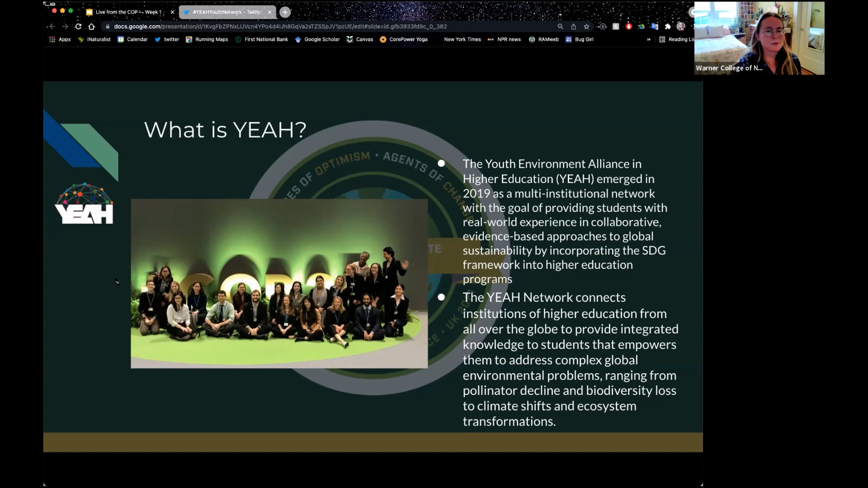Open the RAMweb bookmark
The image size is (868, 488).
[544, 39]
